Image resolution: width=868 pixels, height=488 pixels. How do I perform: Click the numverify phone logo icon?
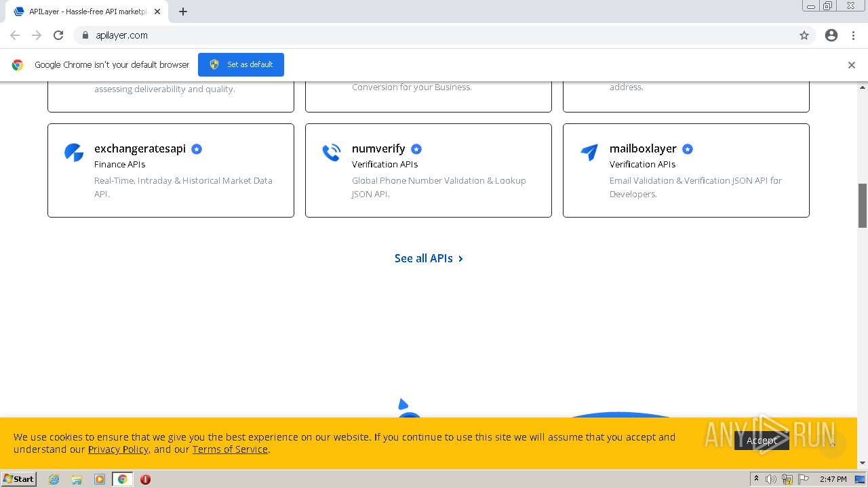point(331,152)
